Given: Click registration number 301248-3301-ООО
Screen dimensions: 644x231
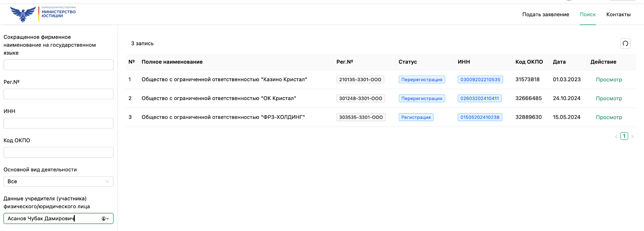Looking at the screenshot, I should 360,98.
